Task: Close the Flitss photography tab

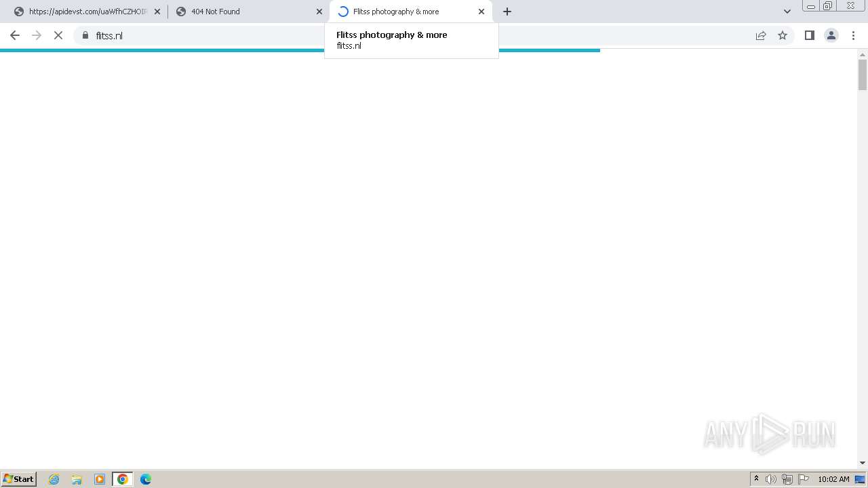Action: [x=481, y=12]
